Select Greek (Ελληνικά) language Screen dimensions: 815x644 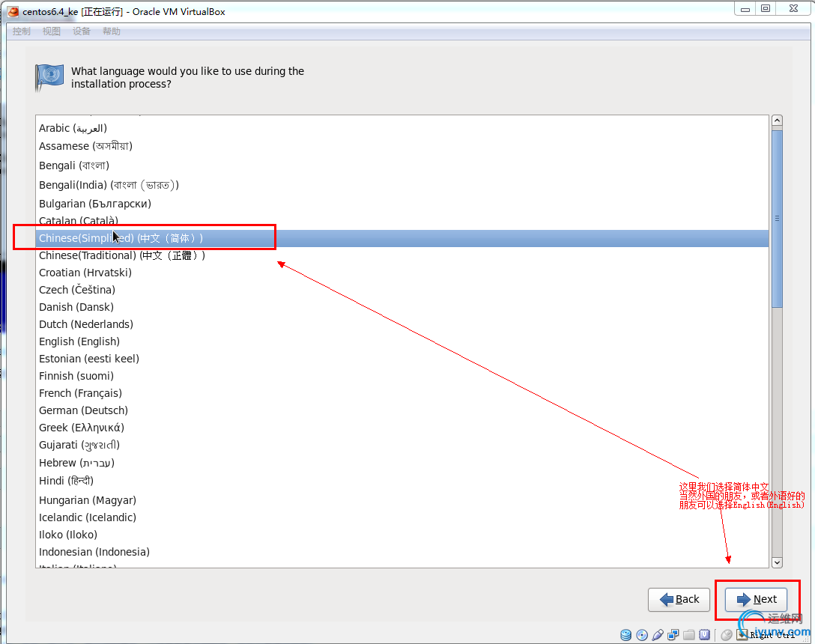tap(402, 427)
